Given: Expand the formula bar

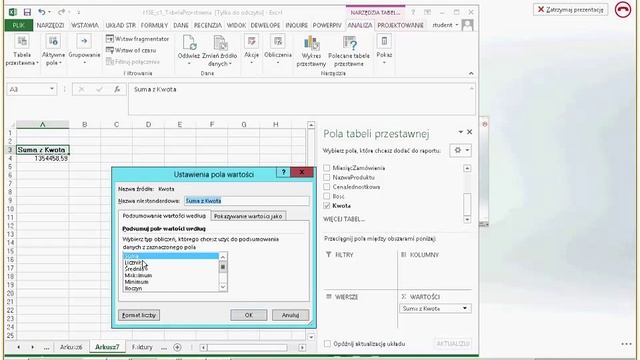Looking at the screenshot, I should [x=471, y=88].
